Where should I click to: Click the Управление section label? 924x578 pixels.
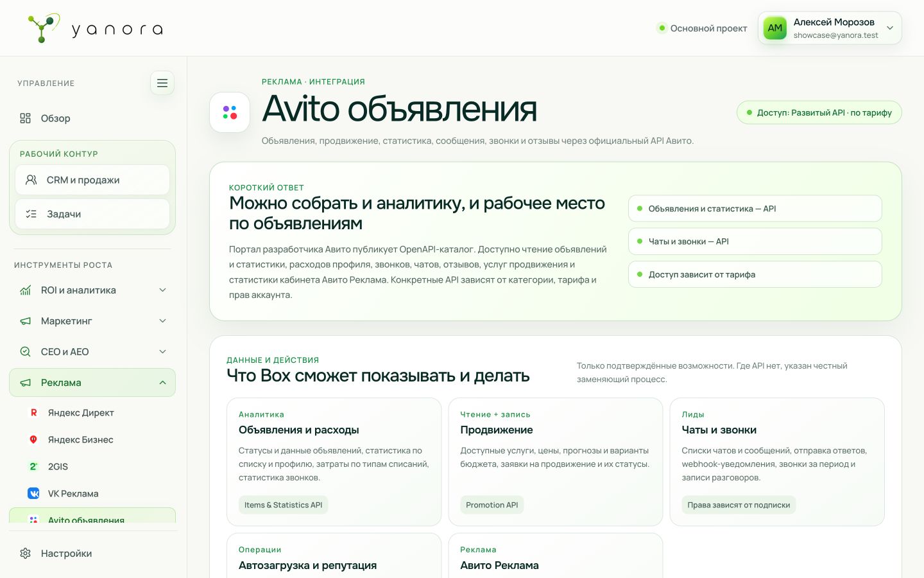pyautogui.click(x=46, y=83)
